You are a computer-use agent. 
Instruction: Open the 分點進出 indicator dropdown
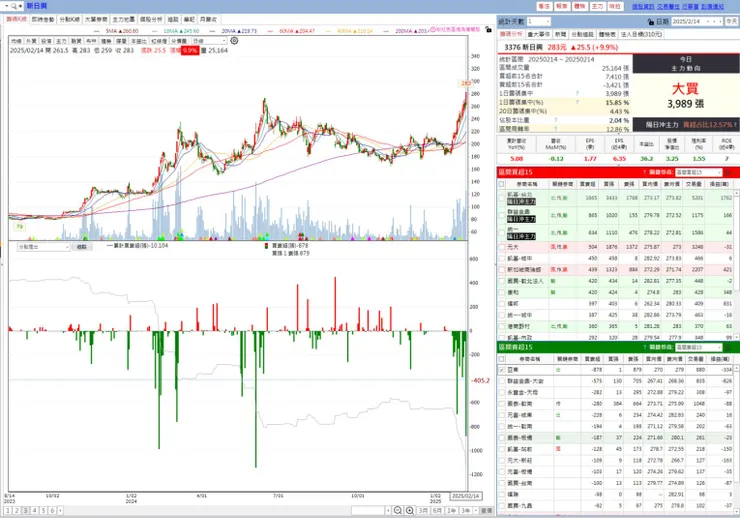click(x=43, y=247)
